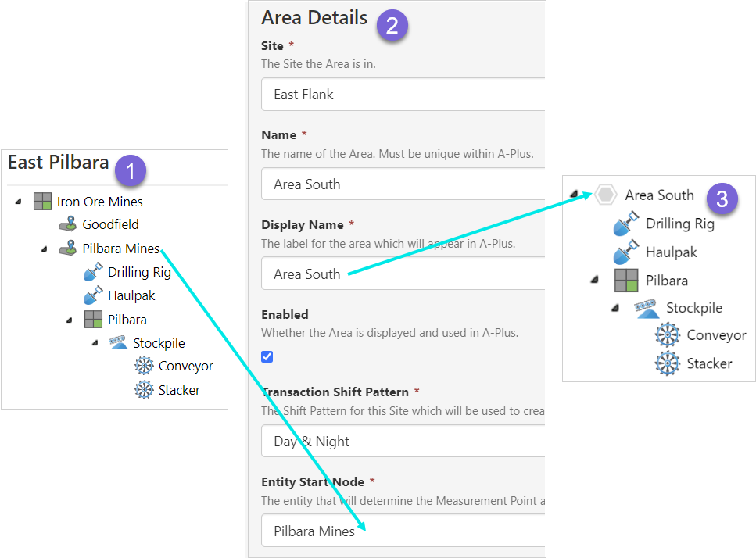756x558 pixels.
Task: Collapse the Iron Ore Mines node
Action: [18, 202]
